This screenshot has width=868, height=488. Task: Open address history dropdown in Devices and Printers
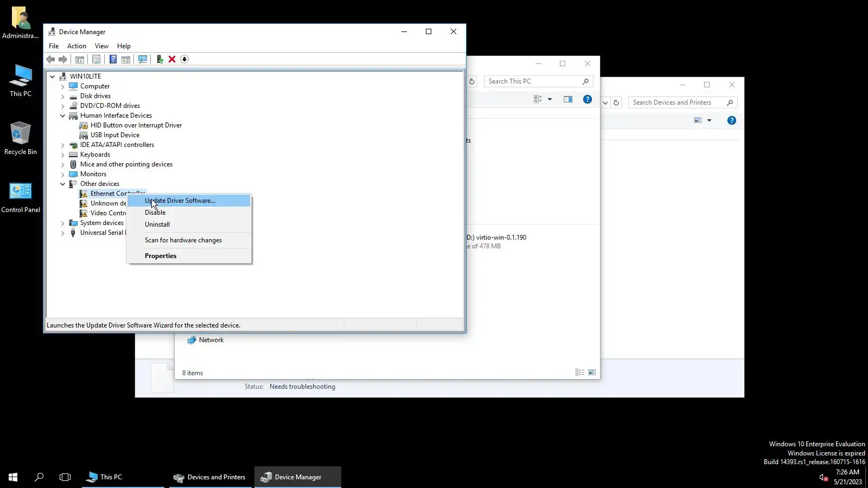[605, 102]
